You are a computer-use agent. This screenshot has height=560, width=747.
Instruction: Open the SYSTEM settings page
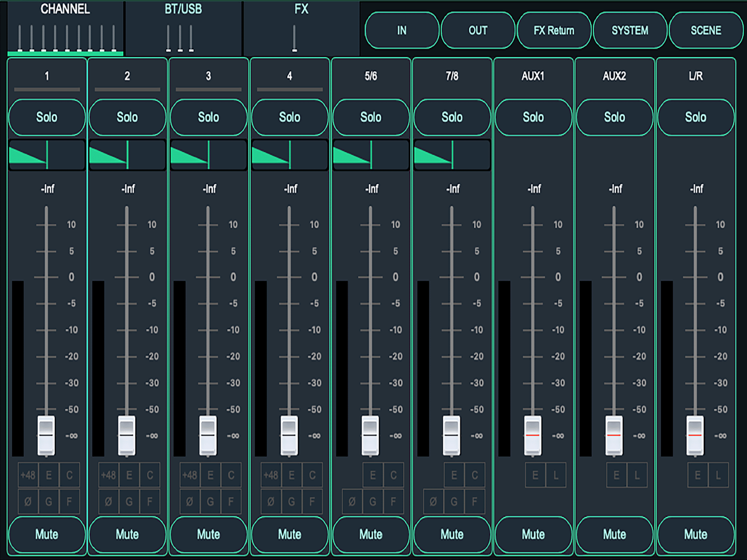point(630,30)
